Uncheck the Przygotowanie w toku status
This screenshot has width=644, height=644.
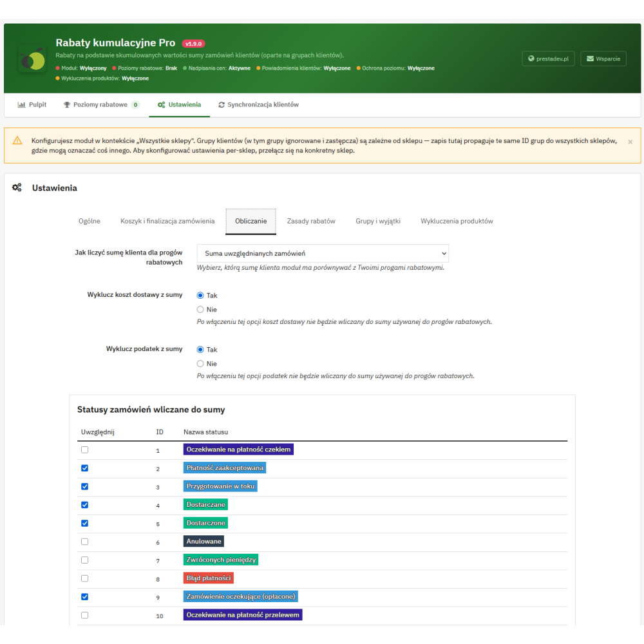tap(84, 487)
